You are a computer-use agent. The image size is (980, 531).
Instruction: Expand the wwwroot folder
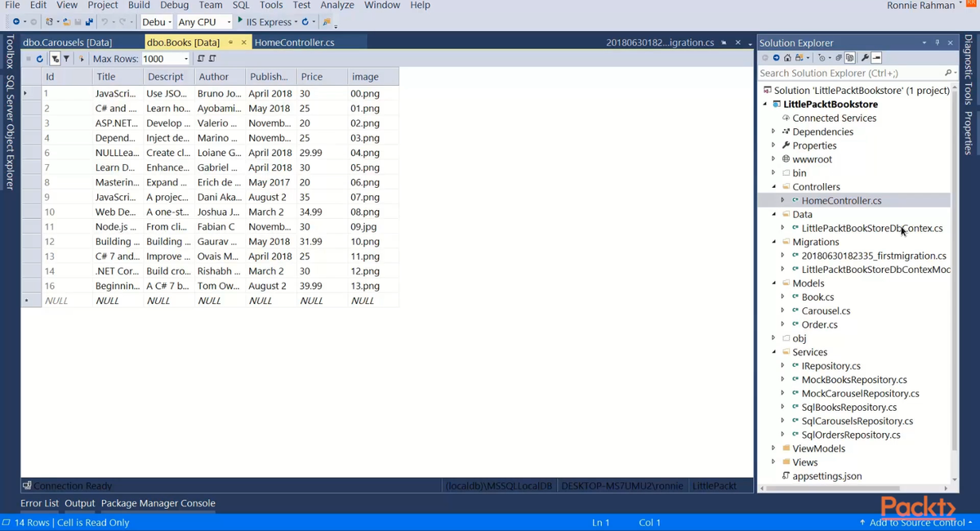(x=774, y=159)
